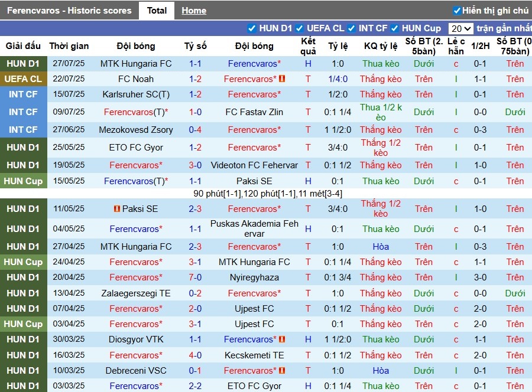The image size is (532, 392).
Task: Open the Zalaegerszegi TE team link
Action: coord(136,293)
